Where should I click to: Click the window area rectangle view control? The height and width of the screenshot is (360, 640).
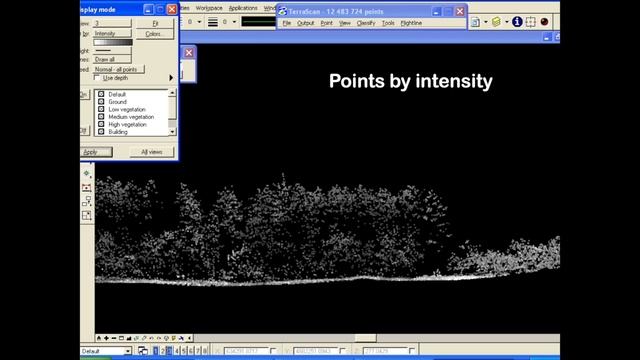[121, 338]
